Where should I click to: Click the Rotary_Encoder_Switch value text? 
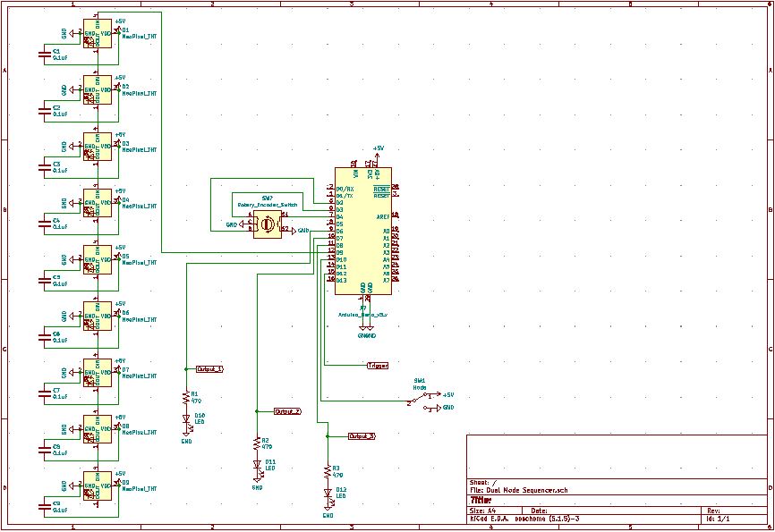268,205
